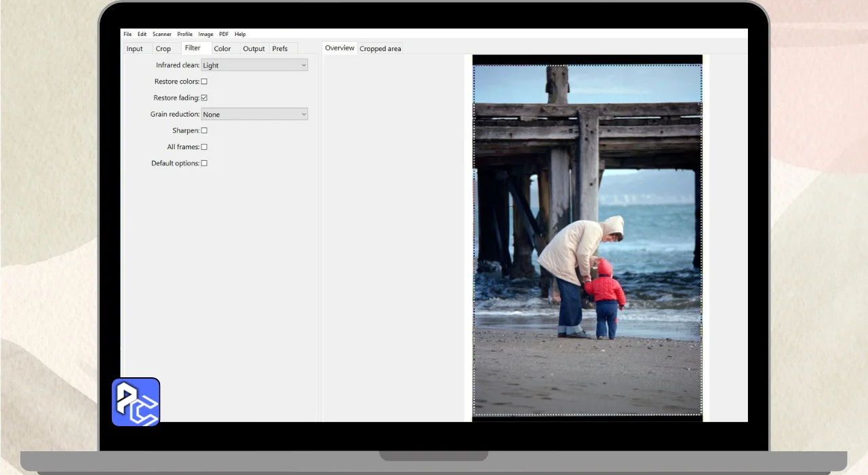This screenshot has height=475, width=868.
Task: Click the beach photo in the preview
Action: coord(587,239)
